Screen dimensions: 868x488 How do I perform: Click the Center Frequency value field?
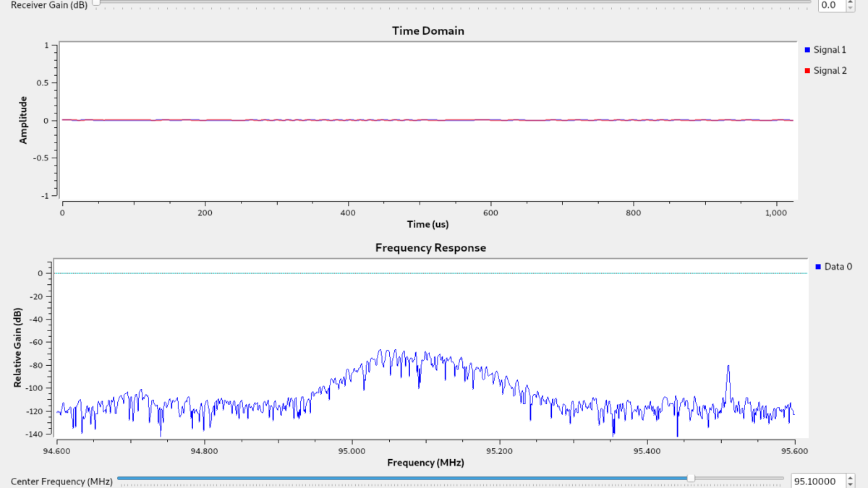[x=816, y=481]
